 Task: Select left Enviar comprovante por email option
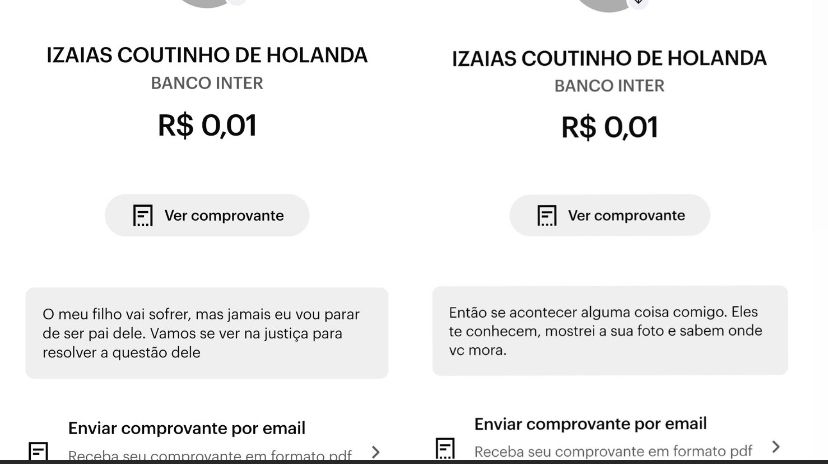coord(187,429)
